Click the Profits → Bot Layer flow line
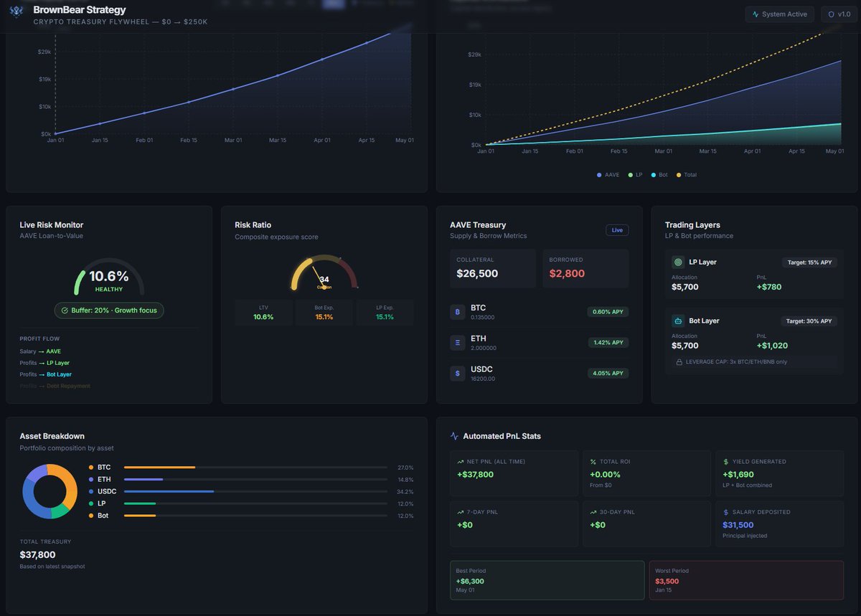The width and height of the screenshot is (861, 616). coord(46,374)
